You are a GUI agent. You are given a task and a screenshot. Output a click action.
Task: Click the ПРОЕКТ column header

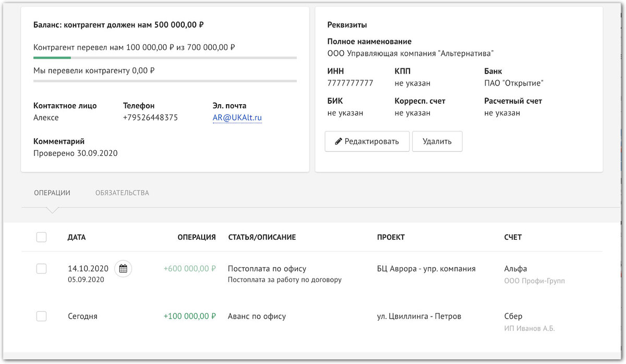tap(391, 237)
